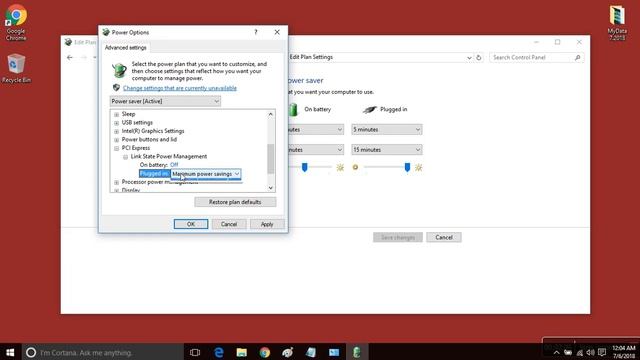Click the taskbar clock and date
The image size is (640, 360).
[624, 352]
